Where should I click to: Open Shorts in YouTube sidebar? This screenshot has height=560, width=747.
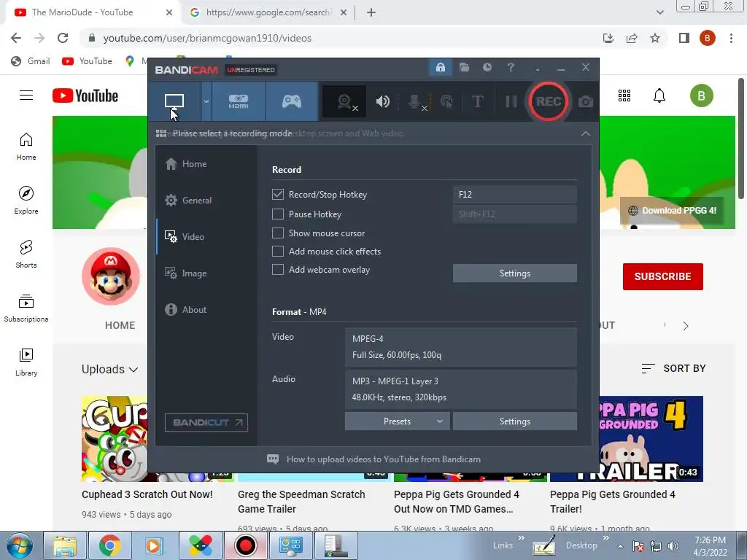26,254
